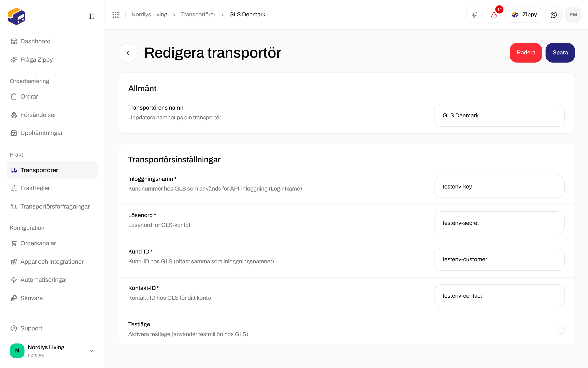Click the Dashboard icon in the sidebar
The image size is (588, 368).
tap(14, 41)
